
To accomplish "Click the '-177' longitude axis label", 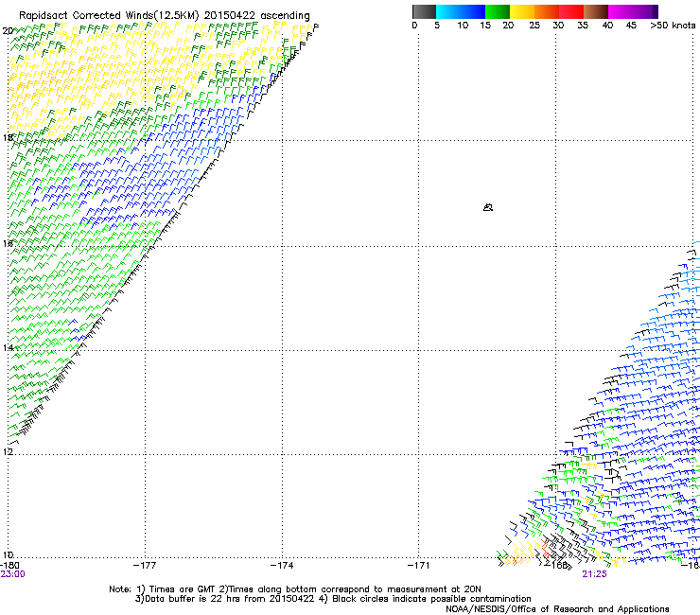I will pos(145,566).
